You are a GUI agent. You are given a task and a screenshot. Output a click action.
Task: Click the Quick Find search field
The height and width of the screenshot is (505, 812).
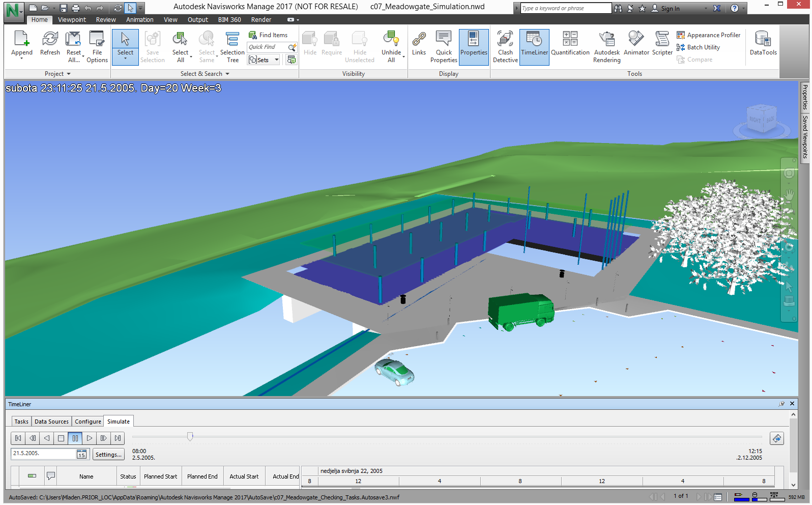(267, 47)
